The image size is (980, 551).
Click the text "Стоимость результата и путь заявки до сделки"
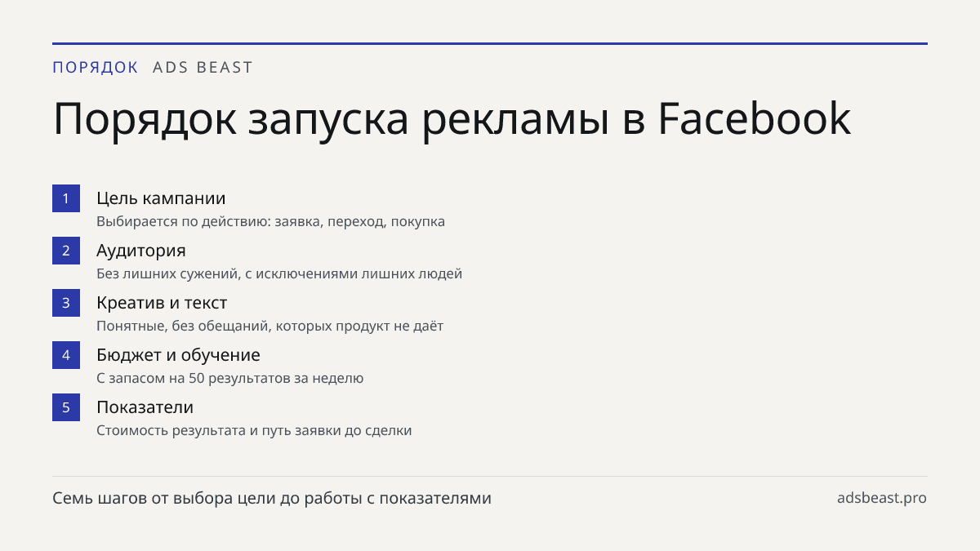coord(254,430)
